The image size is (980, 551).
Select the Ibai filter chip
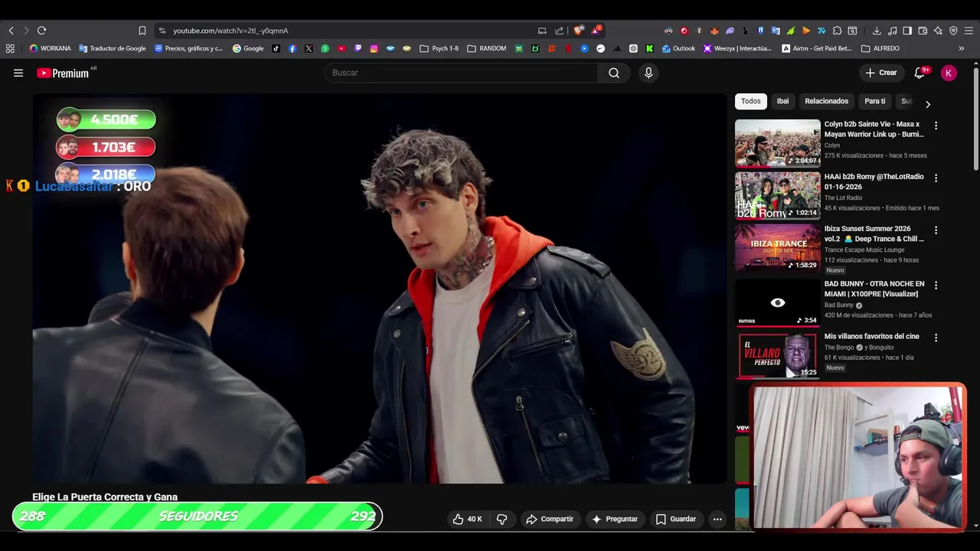[x=782, y=101]
